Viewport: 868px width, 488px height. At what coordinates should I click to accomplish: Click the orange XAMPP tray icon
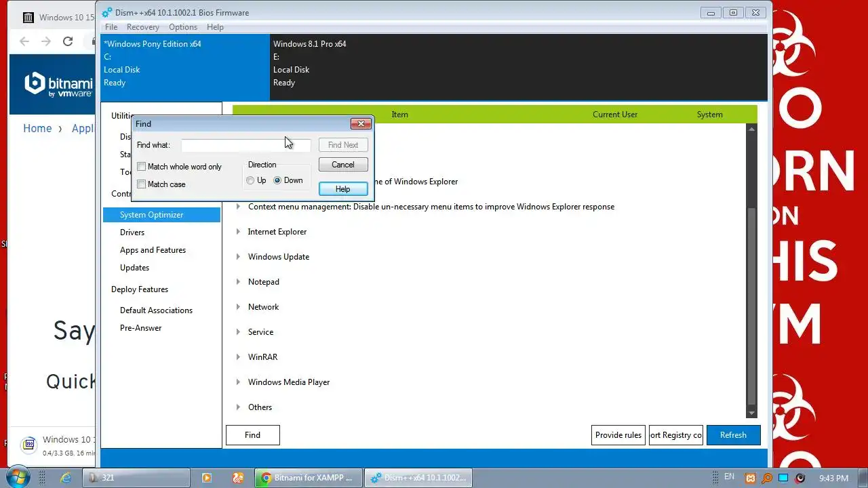pyautogui.click(x=751, y=478)
